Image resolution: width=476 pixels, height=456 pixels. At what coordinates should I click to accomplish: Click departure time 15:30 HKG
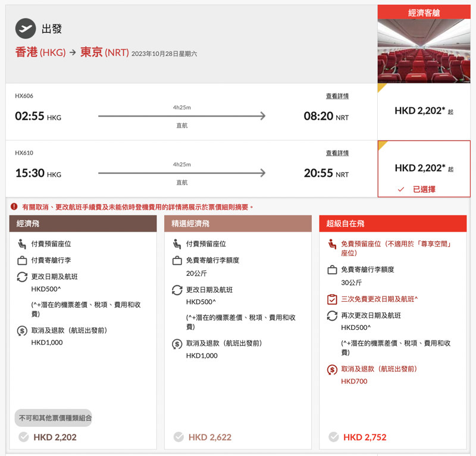(38, 173)
